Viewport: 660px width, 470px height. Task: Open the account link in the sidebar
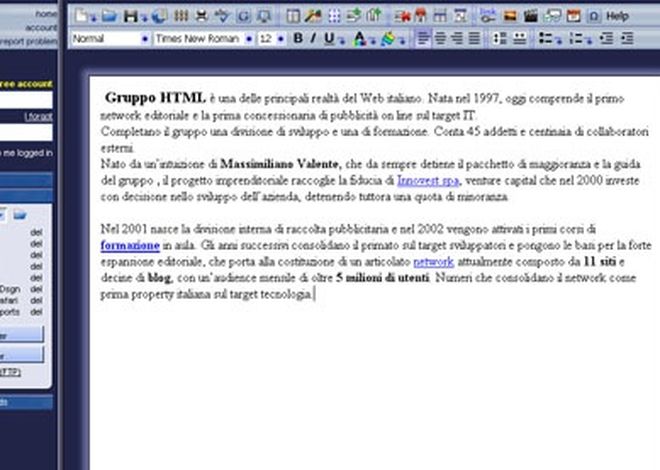(x=41, y=28)
